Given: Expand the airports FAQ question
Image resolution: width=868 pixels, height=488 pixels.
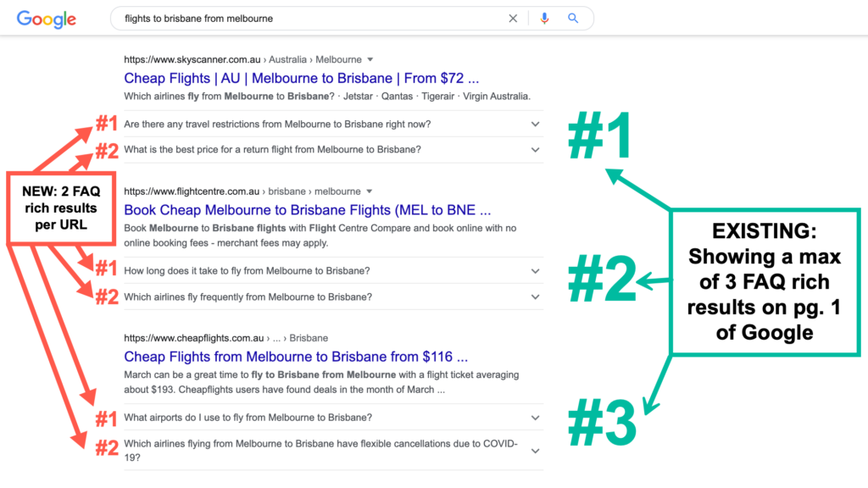Looking at the screenshot, I should tap(534, 418).
